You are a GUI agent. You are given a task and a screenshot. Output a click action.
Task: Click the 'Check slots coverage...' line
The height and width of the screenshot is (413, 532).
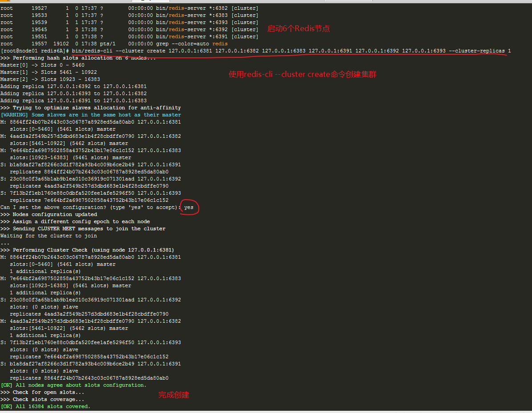(x=42, y=399)
